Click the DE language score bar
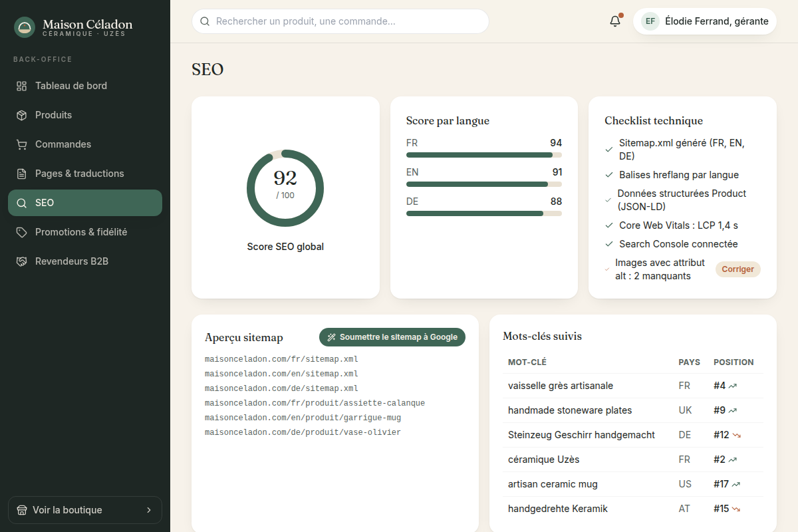Image resolution: width=798 pixels, height=532 pixels. (x=484, y=213)
